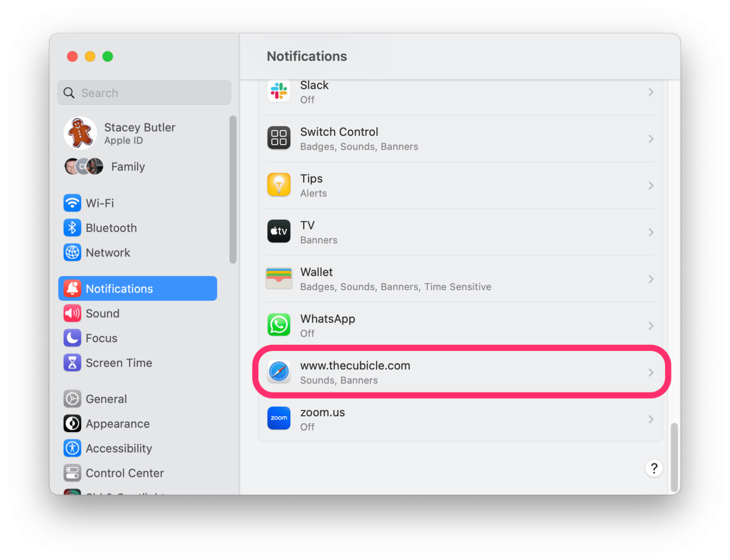Click the Apple TV app icon

coord(279,231)
